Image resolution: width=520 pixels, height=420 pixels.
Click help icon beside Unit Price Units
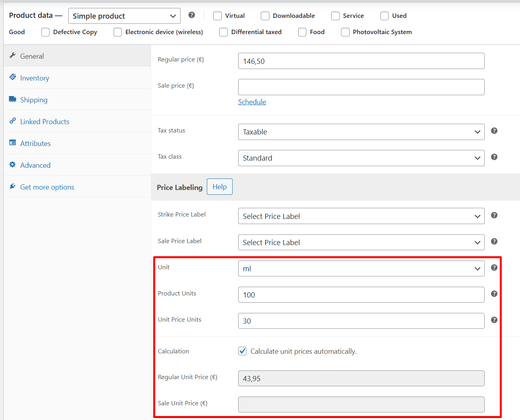494,320
